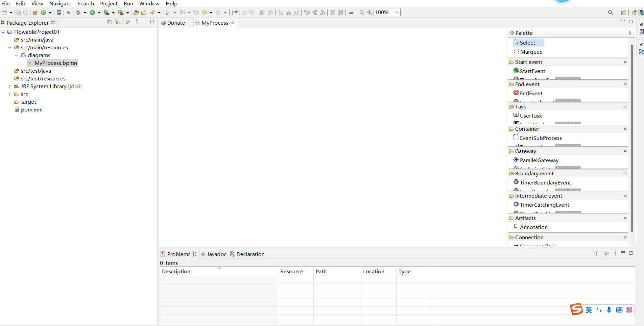Save the diagram using the toolbar save icon
The height and width of the screenshot is (326, 644).
pos(18,12)
